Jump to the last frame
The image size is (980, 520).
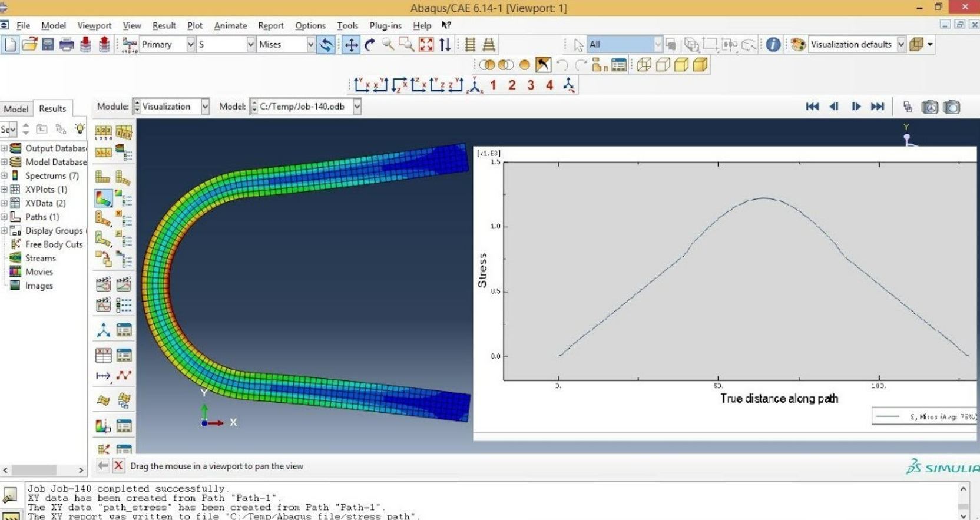[x=878, y=107]
